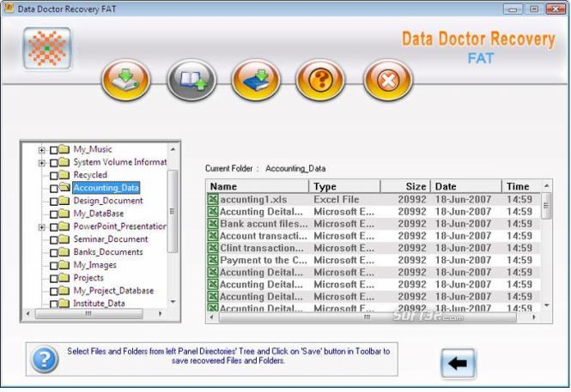Select the My_Images folder label
The image size is (571, 392).
click(94, 265)
